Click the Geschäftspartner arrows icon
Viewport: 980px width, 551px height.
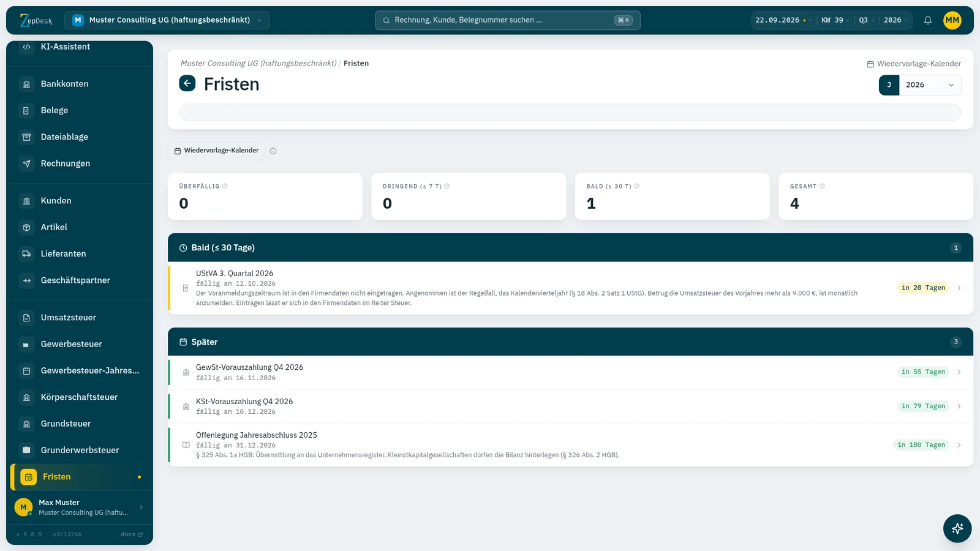point(26,280)
